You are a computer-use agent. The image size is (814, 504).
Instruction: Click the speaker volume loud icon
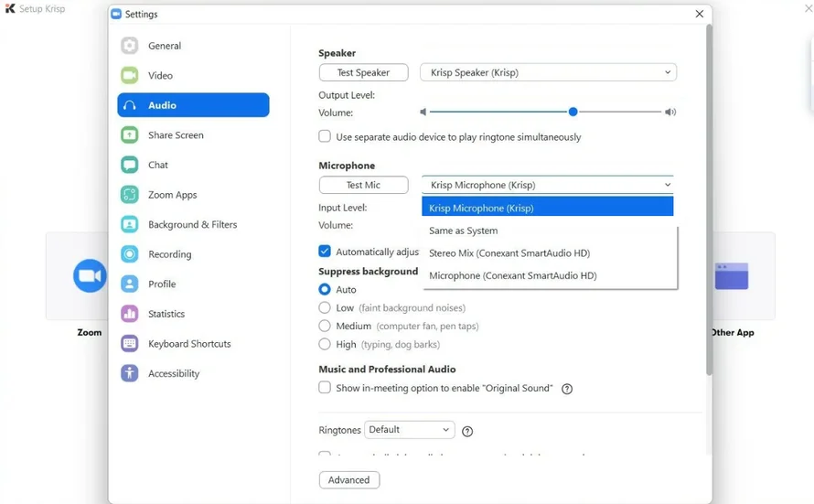point(670,113)
